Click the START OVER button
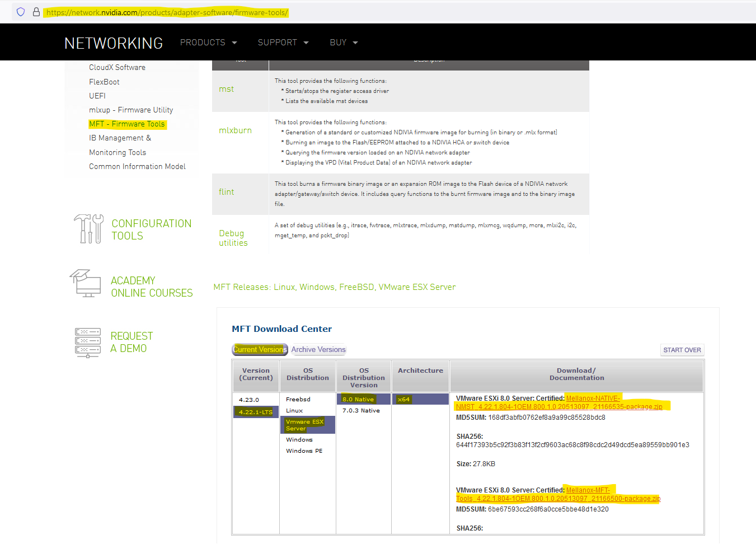Image resolution: width=756 pixels, height=544 pixels. (x=682, y=350)
